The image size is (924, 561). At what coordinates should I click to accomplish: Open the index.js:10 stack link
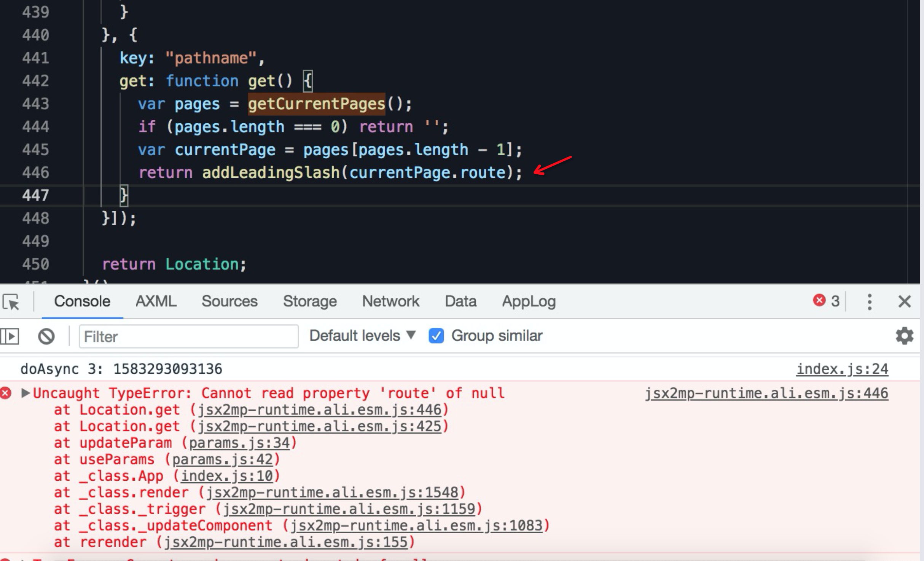(227, 476)
